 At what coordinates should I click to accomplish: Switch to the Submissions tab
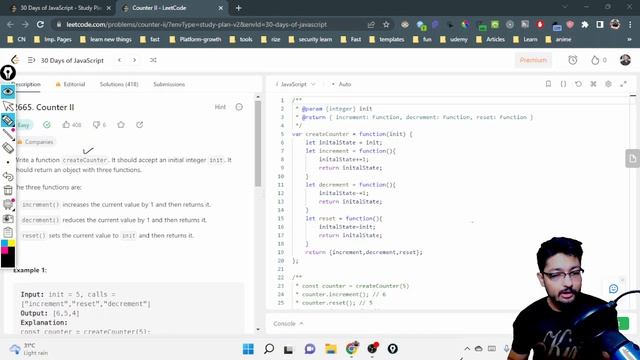169,84
